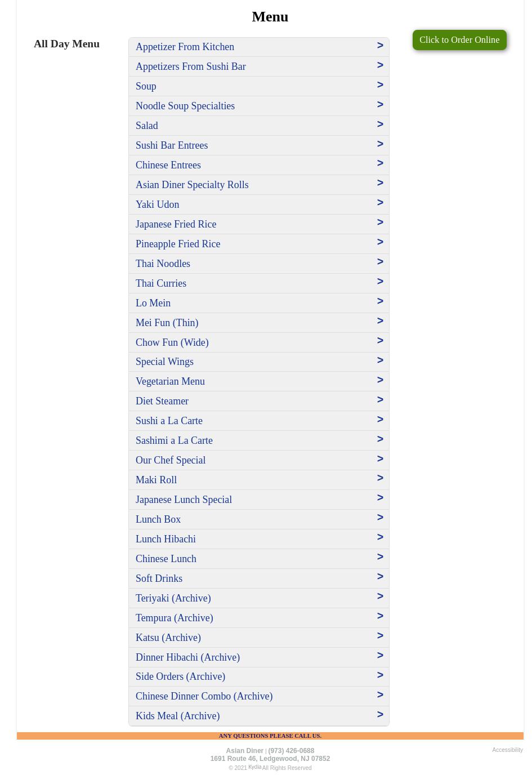
Task: Expand Sashimi a La Carte section
Action: click(174, 440)
